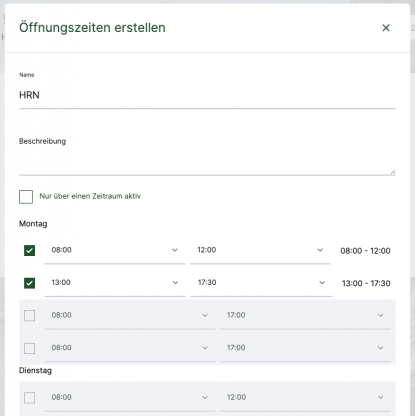Enable the third Montag time slot checkbox
Image resolution: width=415 pixels, height=416 pixels.
[29, 315]
